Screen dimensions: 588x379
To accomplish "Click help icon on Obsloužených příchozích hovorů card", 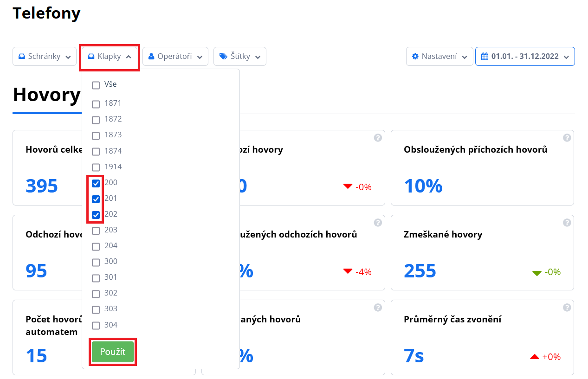I will [x=567, y=138].
